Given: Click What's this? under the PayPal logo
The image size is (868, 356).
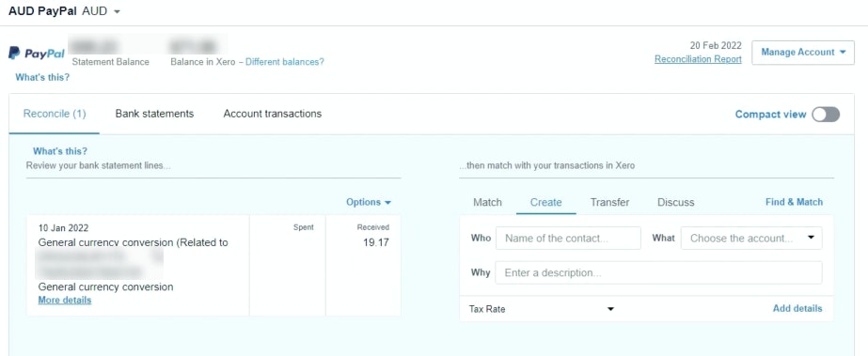Looking at the screenshot, I should pyautogui.click(x=42, y=77).
